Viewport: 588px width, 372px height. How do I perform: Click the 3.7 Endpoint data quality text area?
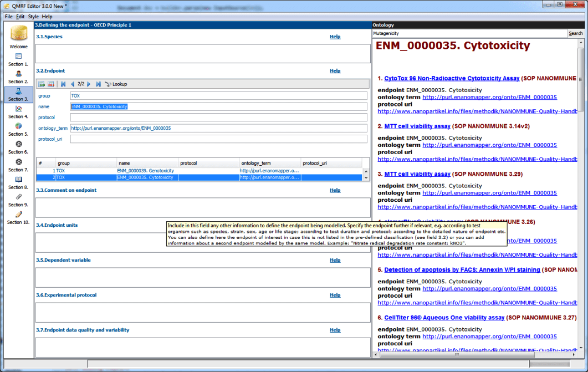[x=203, y=347]
